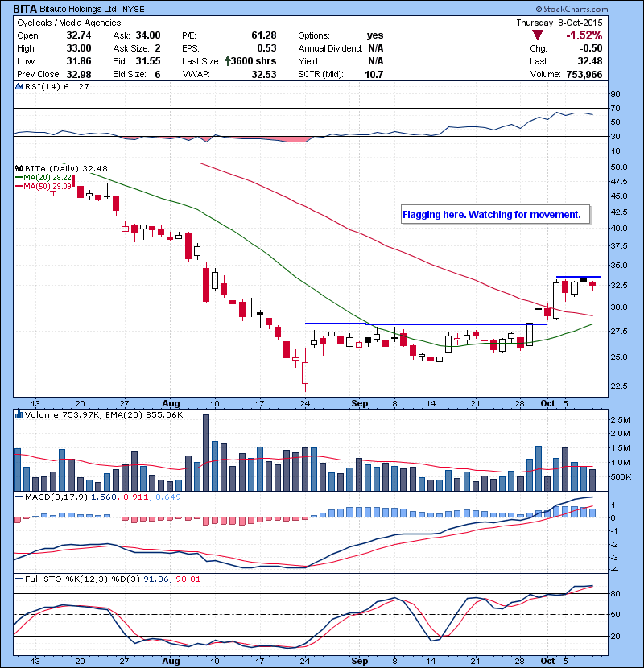This screenshot has width=644, height=668.
Task: Click the candlestick icon before BITA (Daily)
Action: pos(19,168)
